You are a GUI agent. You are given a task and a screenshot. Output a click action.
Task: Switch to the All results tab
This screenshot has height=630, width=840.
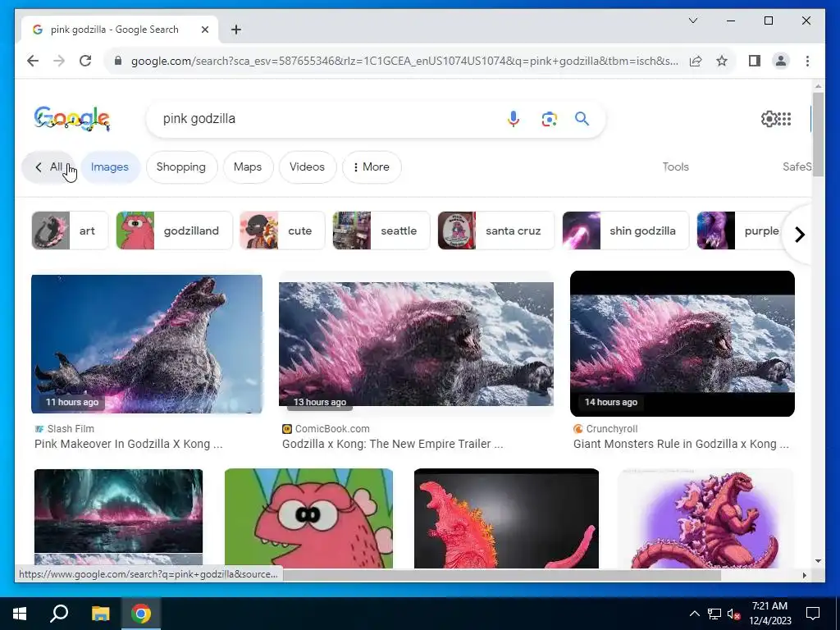tap(48, 167)
